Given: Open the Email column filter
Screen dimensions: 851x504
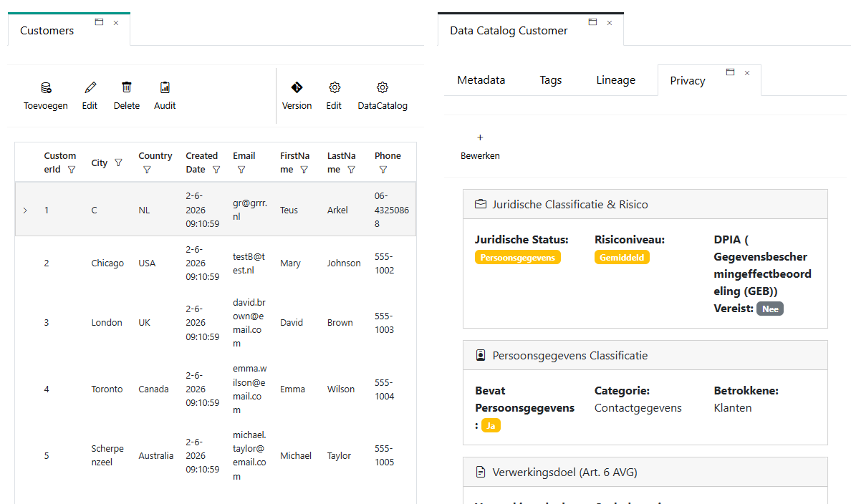Looking at the screenshot, I should (241, 170).
